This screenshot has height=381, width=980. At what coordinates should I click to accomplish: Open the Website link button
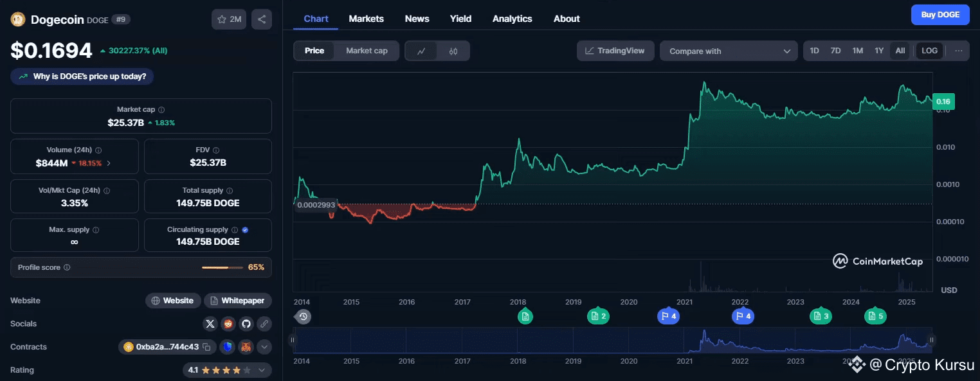172,301
